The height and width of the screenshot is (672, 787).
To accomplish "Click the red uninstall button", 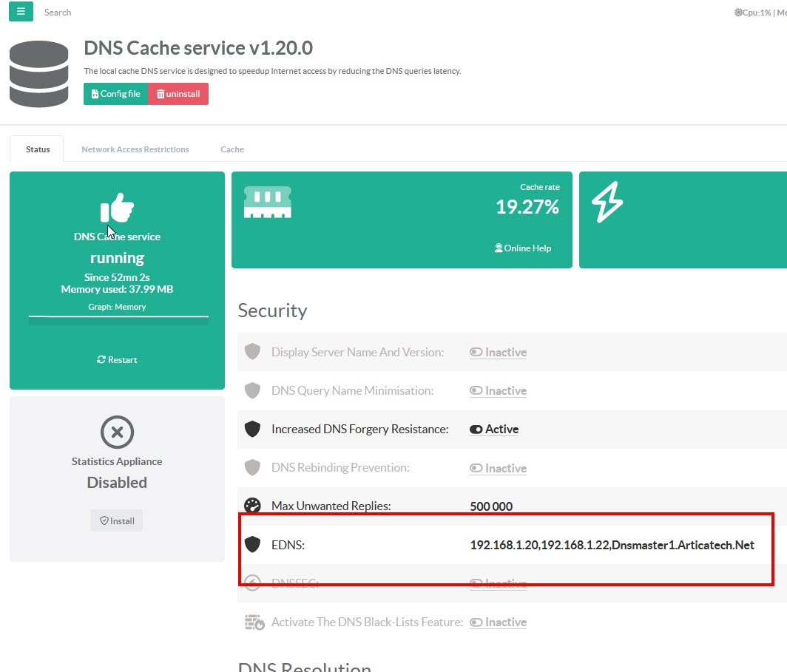I will tap(178, 94).
